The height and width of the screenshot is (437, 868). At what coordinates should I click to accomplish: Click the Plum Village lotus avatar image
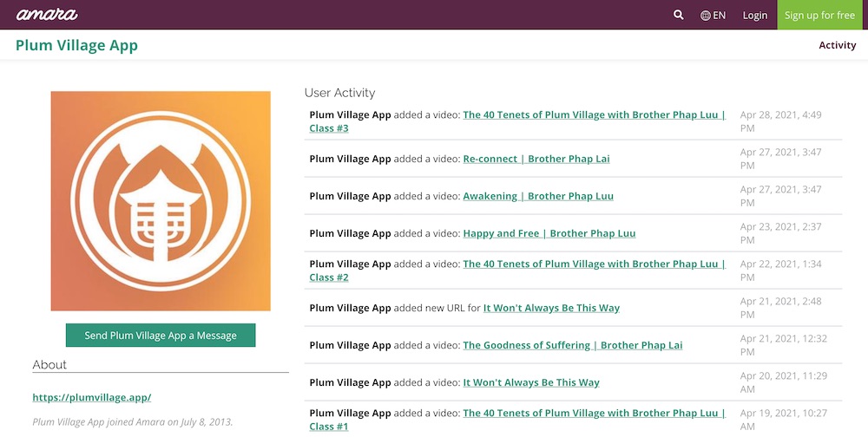click(161, 201)
